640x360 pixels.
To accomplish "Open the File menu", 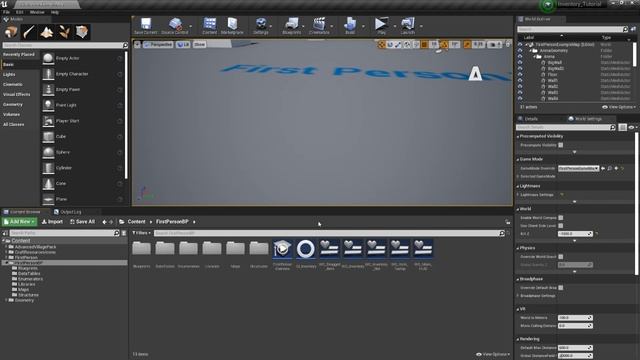I will pyautogui.click(x=7, y=12).
